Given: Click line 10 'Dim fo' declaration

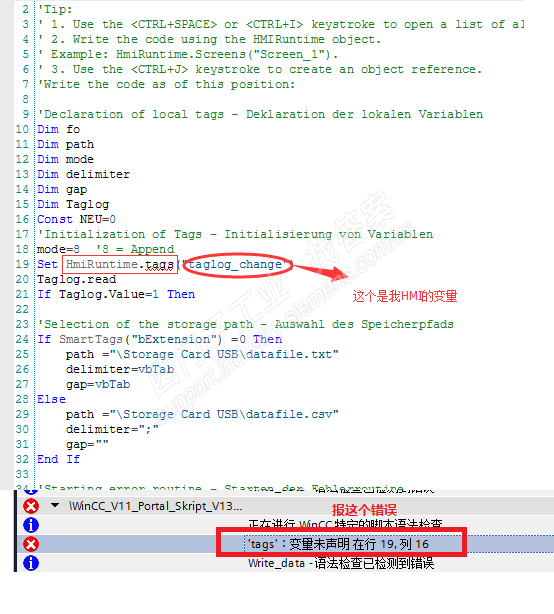Looking at the screenshot, I should pyautogui.click(x=59, y=129).
